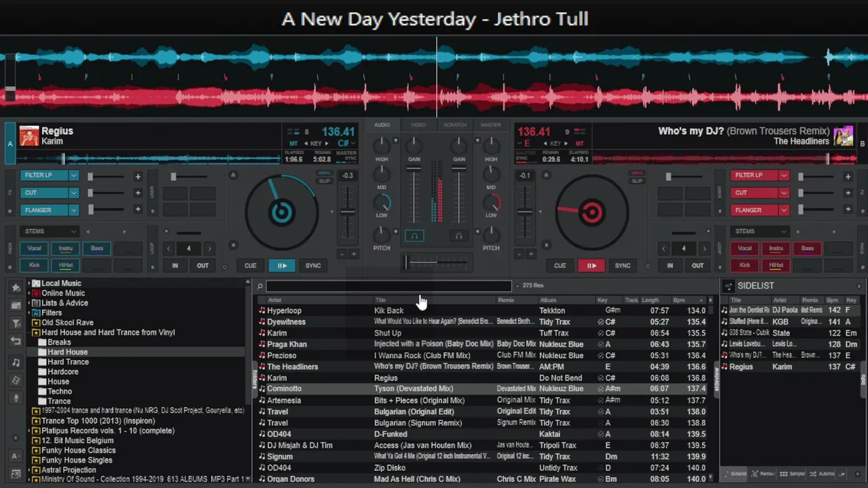Viewport: 868px width, 488px height.
Task: Click the search magnifier icon
Action: (260, 286)
